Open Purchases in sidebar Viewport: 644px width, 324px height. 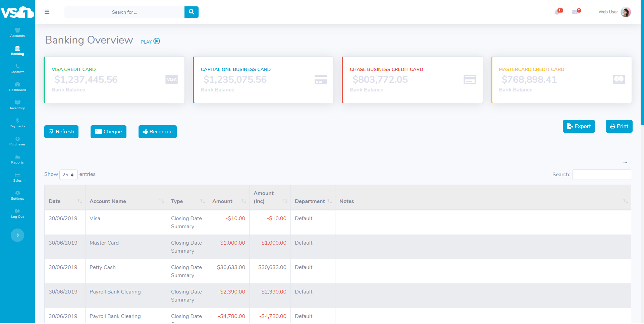[x=17, y=141]
